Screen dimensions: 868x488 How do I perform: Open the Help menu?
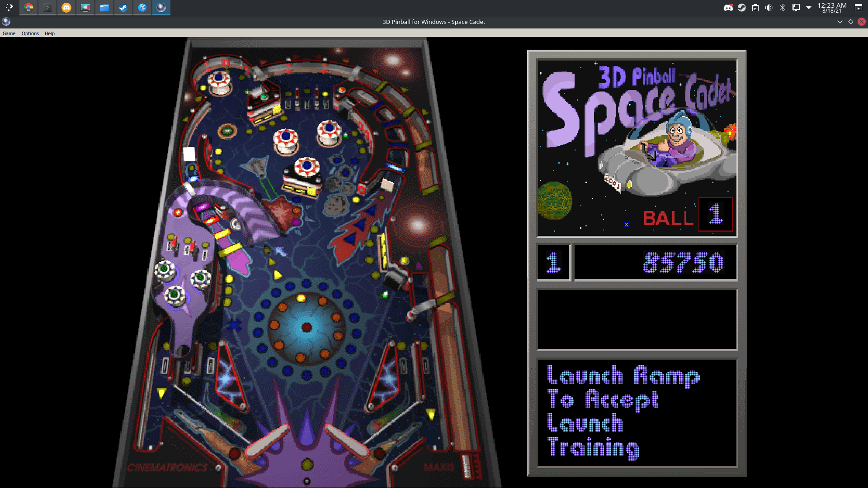tap(49, 33)
